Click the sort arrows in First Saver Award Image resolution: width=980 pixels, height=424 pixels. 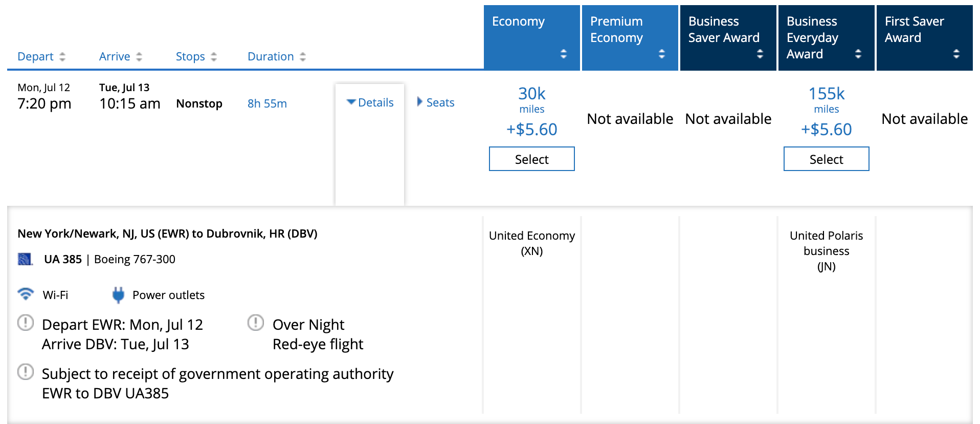click(x=956, y=54)
